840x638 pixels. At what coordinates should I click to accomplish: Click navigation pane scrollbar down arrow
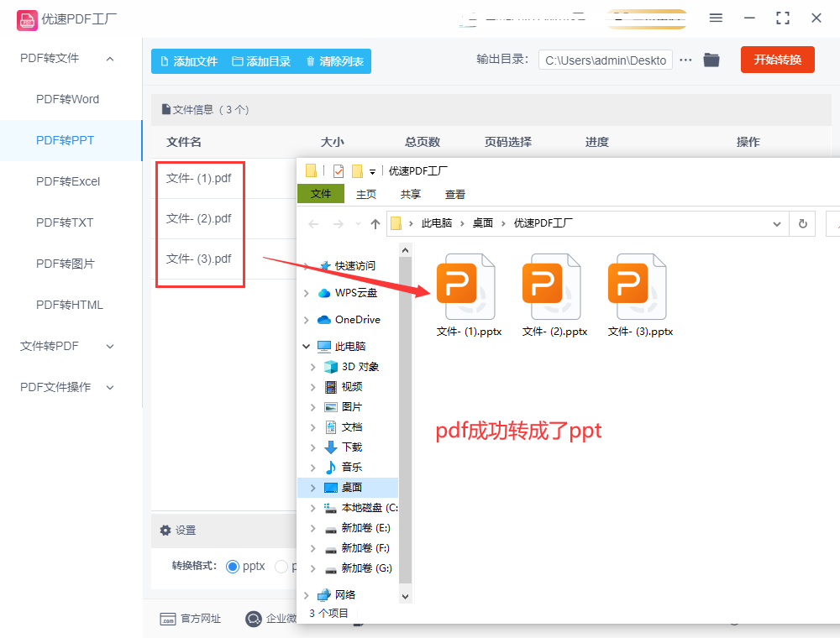click(405, 596)
